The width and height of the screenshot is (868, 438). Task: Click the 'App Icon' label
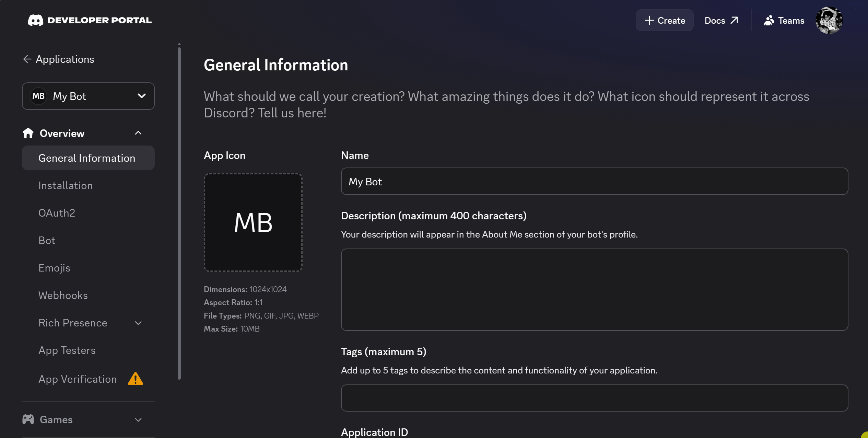click(x=224, y=155)
